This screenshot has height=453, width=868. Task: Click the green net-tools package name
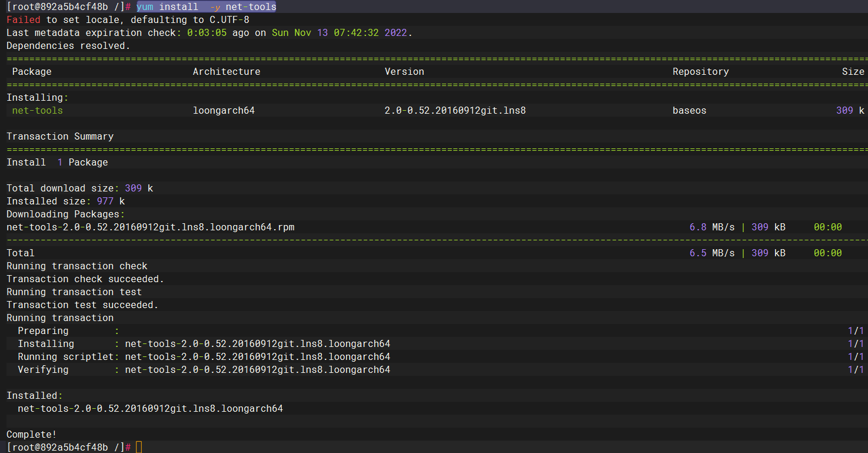click(x=37, y=110)
